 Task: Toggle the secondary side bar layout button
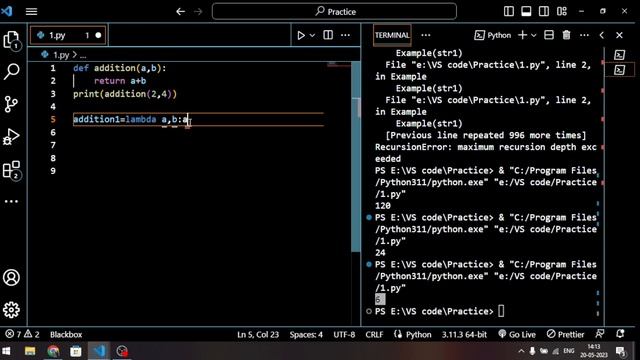[x=544, y=11]
